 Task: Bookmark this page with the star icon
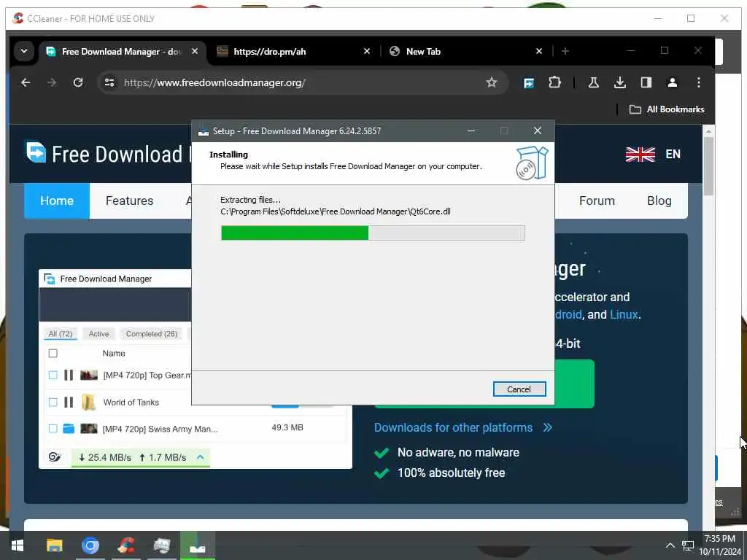(x=491, y=82)
